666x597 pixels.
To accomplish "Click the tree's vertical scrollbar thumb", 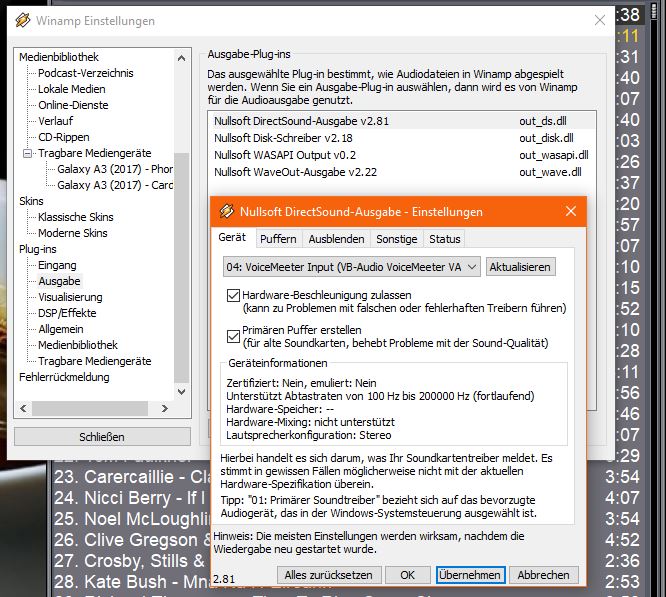I will 181,268.
